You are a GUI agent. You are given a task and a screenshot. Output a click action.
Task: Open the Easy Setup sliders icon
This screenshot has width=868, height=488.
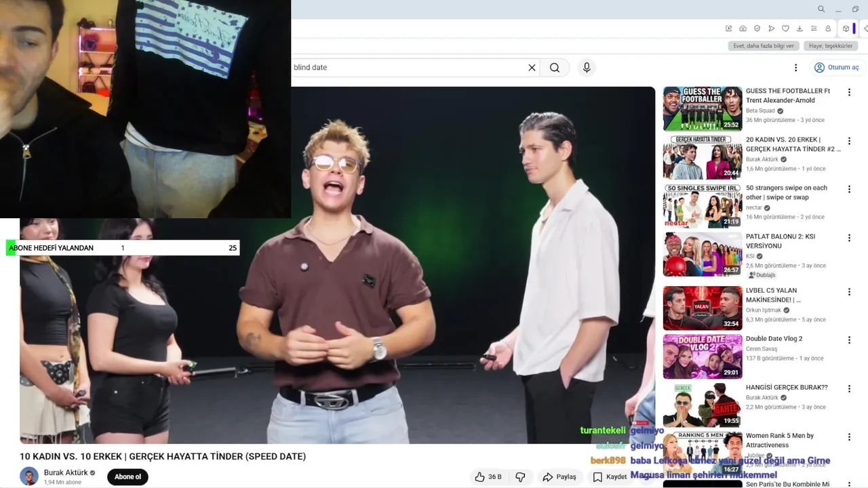point(814,28)
